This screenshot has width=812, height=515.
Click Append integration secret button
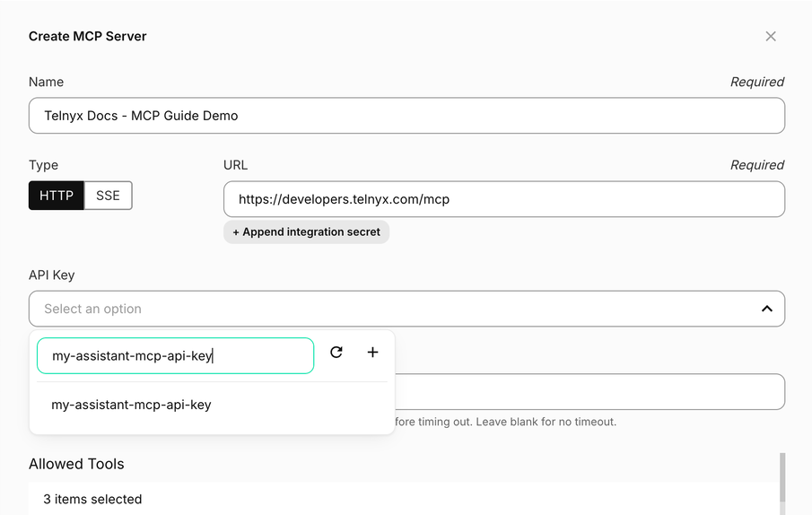(x=306, y=231)
